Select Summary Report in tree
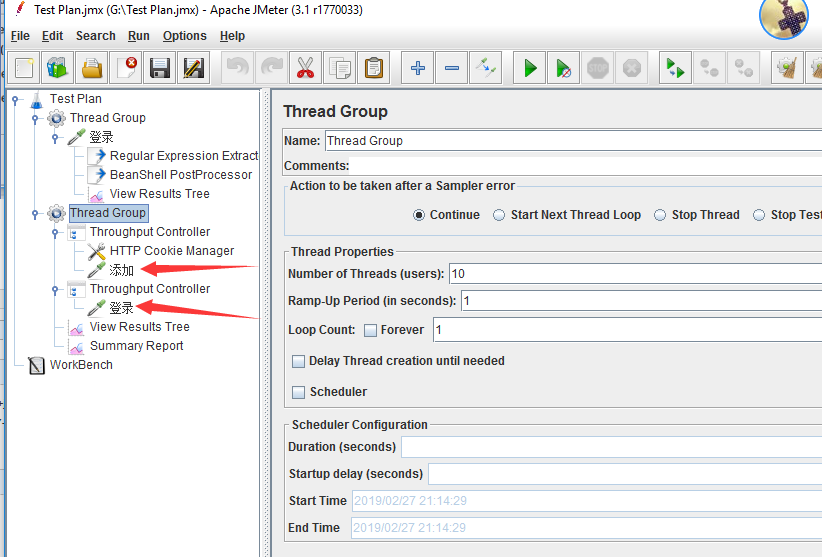This screenshot has height=557, width=822. coord(136,346)
